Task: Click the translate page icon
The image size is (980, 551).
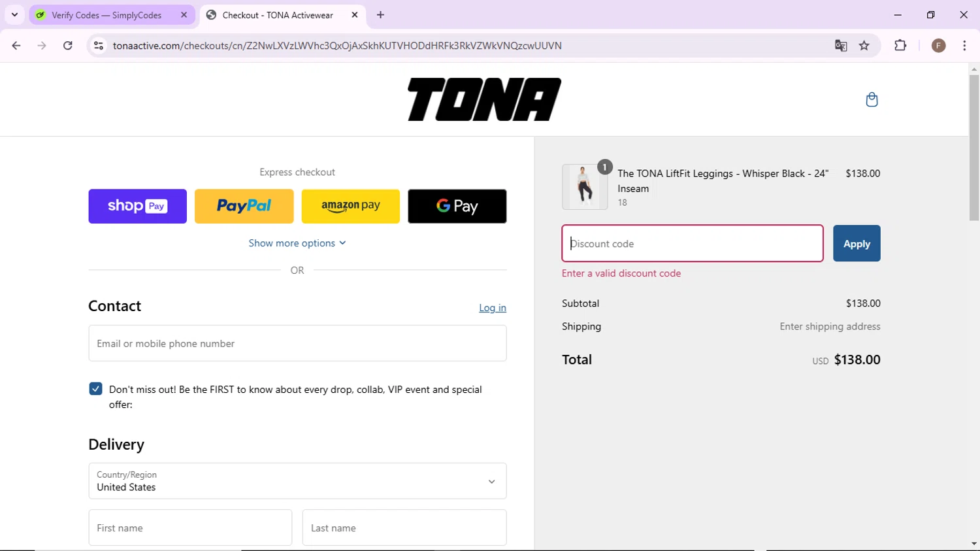Action: click(x=841, y=46)
